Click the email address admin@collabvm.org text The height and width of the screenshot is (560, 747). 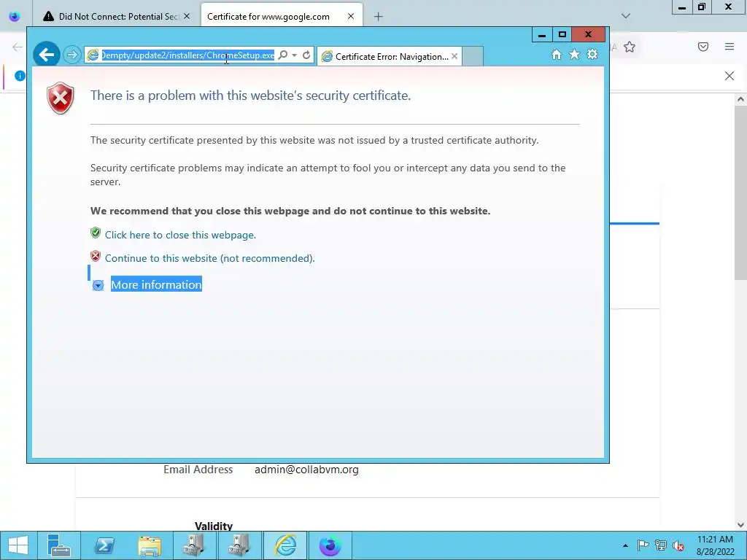[x=306, y=470]
